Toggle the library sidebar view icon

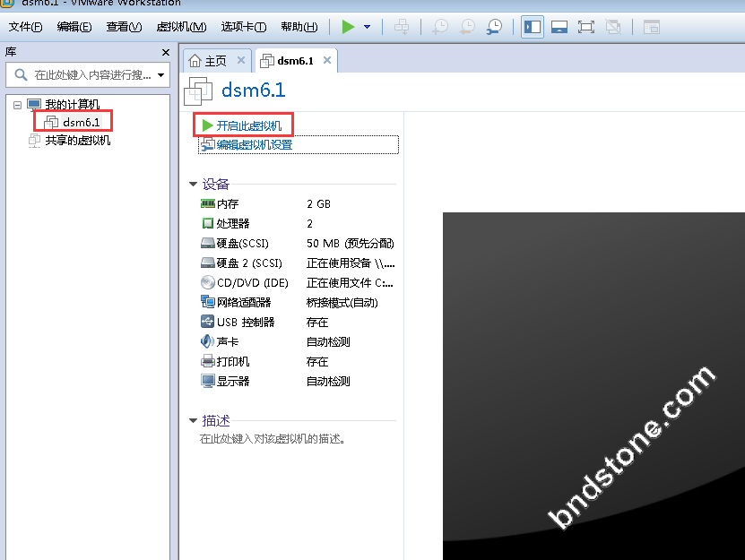click(x=533, y=27)
